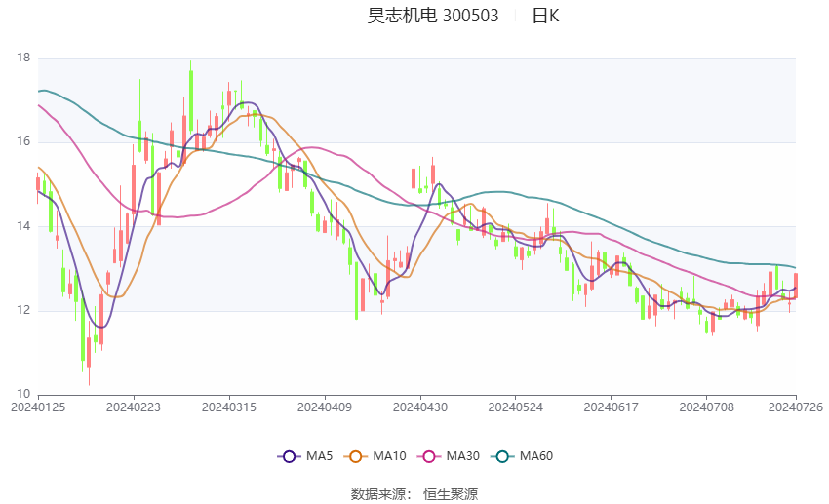Screen dimensions: 829x504
Task: Click the lowest red candlestick near 10
Action: point(89,352)
